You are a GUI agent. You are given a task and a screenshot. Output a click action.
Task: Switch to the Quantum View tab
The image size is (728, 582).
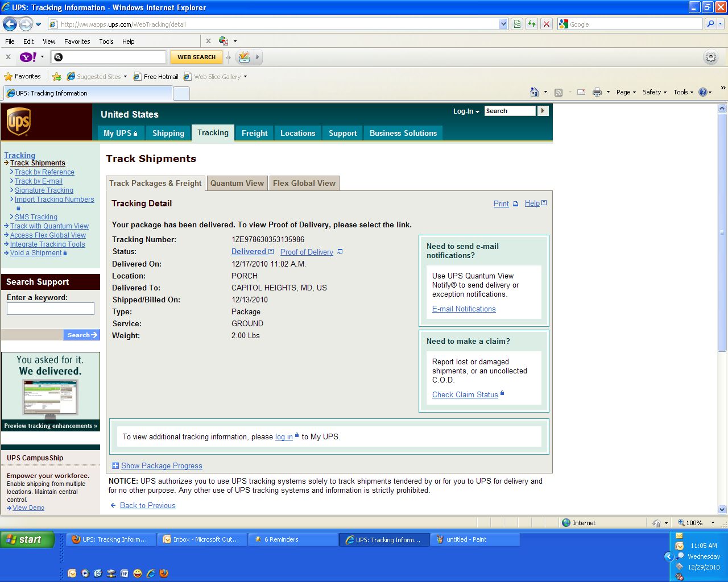click(237, 183)
